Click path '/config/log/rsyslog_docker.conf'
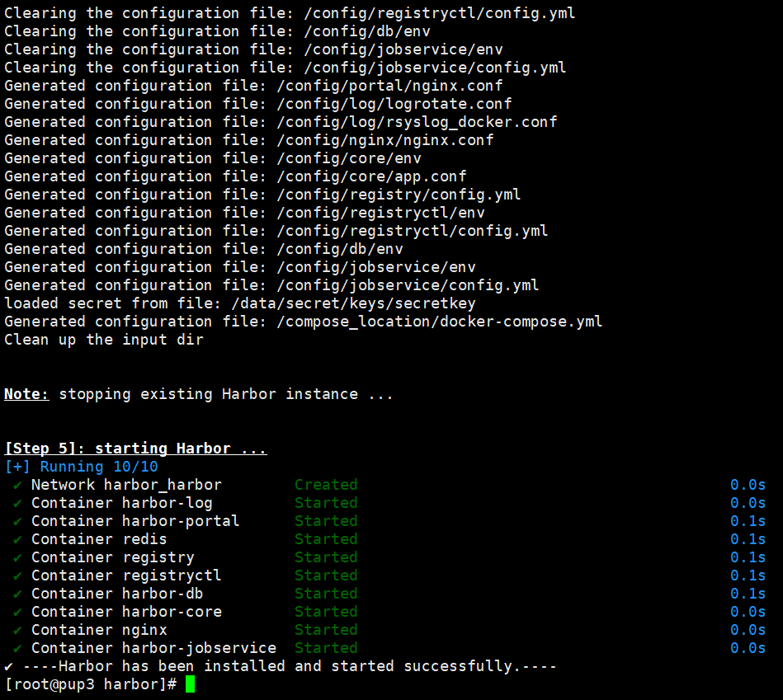The width and height of the screenshot is (783, 700). (x=417, y=122)
